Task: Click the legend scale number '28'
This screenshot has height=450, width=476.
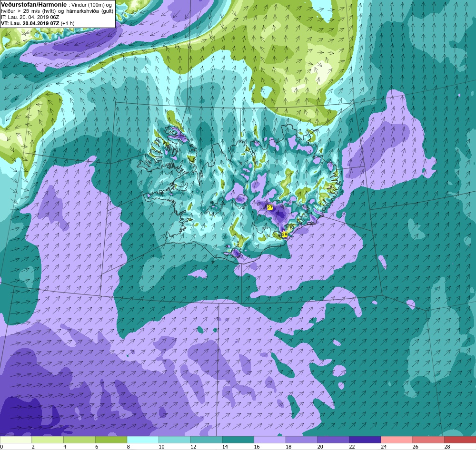Action: tap(447, 447)
